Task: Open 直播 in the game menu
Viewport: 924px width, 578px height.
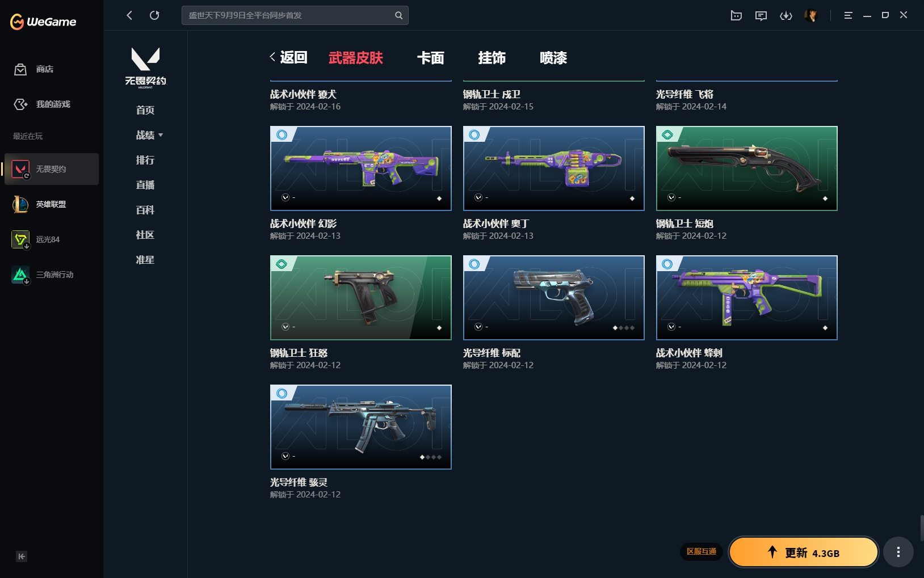Action: (x=145, y=185)
